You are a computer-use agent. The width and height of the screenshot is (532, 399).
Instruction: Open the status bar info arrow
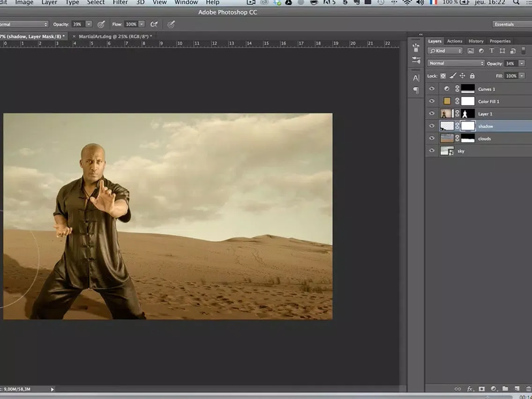[52, 389]
